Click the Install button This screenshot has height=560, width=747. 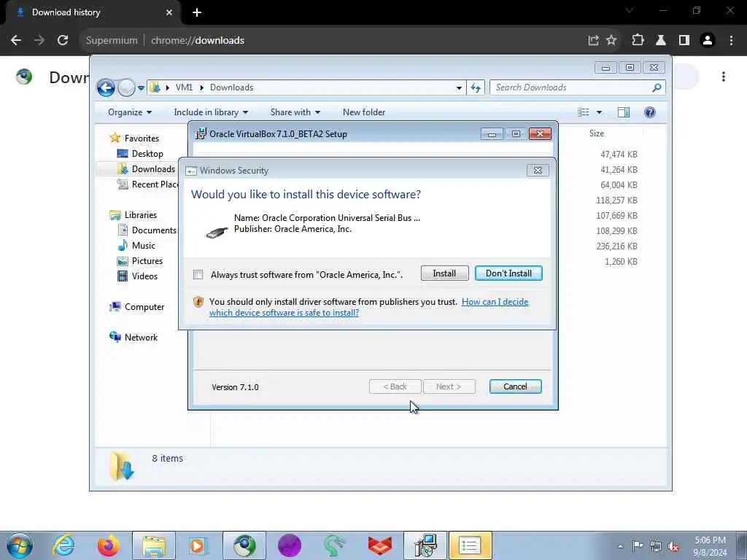(x=444, y=273)
